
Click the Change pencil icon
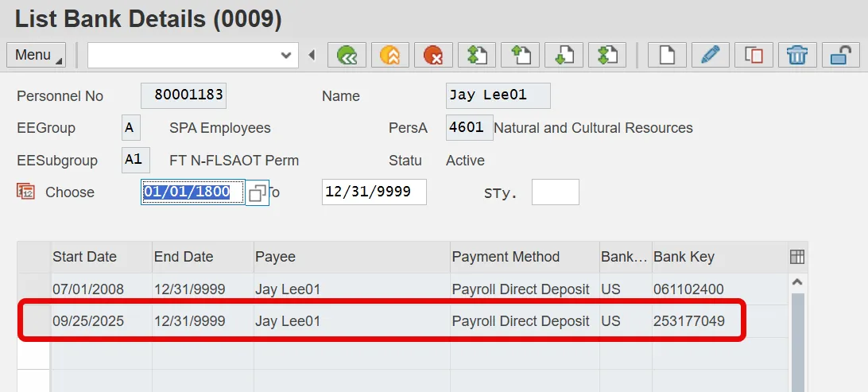tap(711, 56)
